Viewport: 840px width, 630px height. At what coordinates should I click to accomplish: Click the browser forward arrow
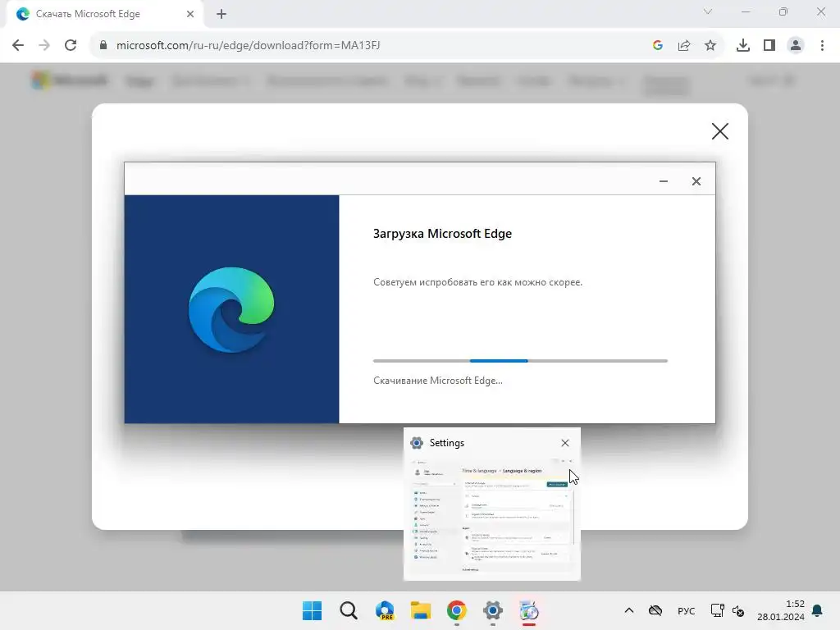pyautogui.click(x=44, y=45)
